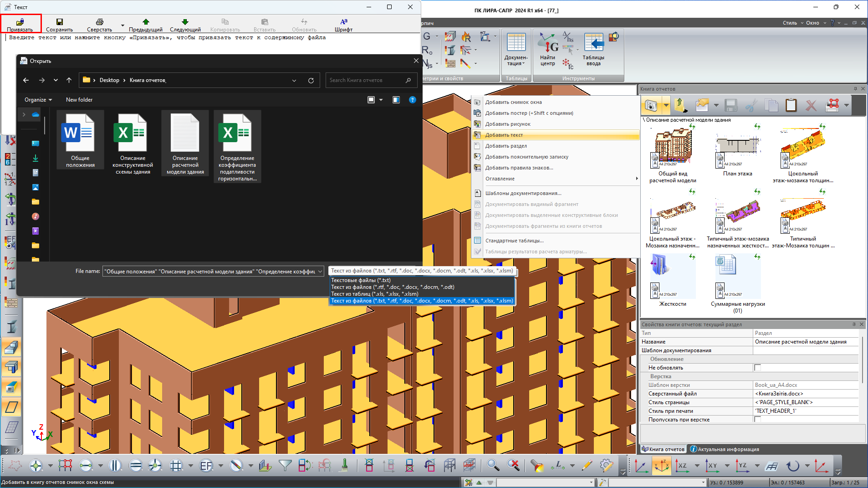Click the help icon in Open dialog

click(x=412, y=100)
